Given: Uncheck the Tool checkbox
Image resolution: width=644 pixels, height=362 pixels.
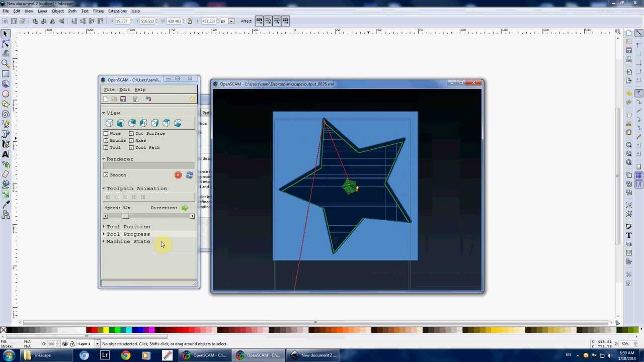Looking at the screenshot, I should coord(106,148).
